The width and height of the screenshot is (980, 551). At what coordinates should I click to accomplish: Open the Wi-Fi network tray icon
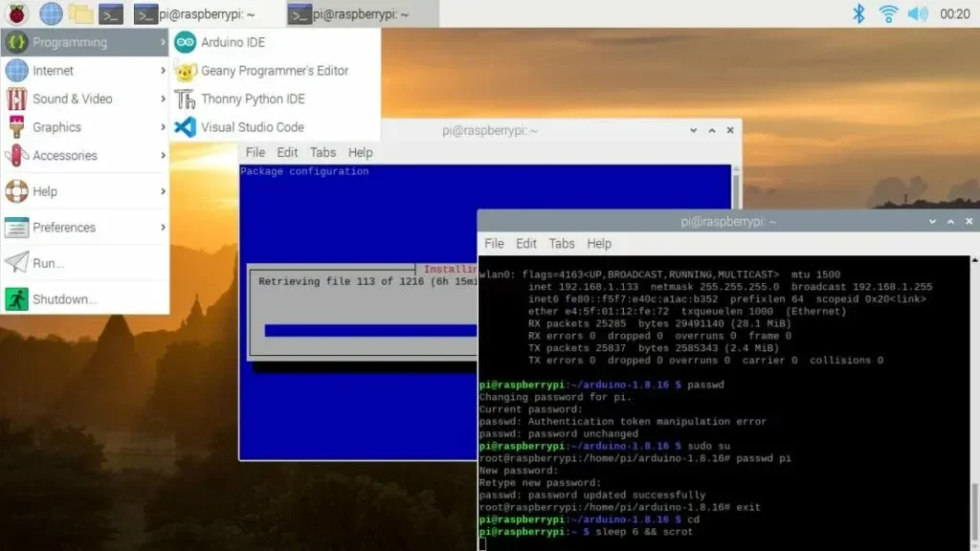pos(888,13)
